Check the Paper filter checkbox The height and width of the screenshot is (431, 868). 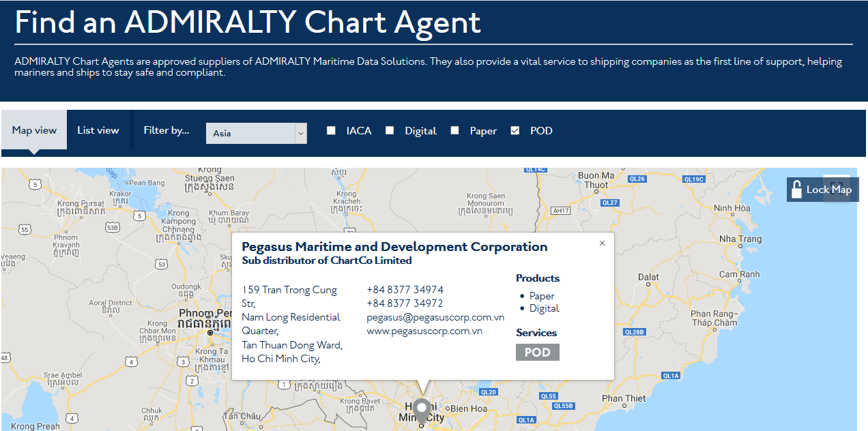[455, 130]
